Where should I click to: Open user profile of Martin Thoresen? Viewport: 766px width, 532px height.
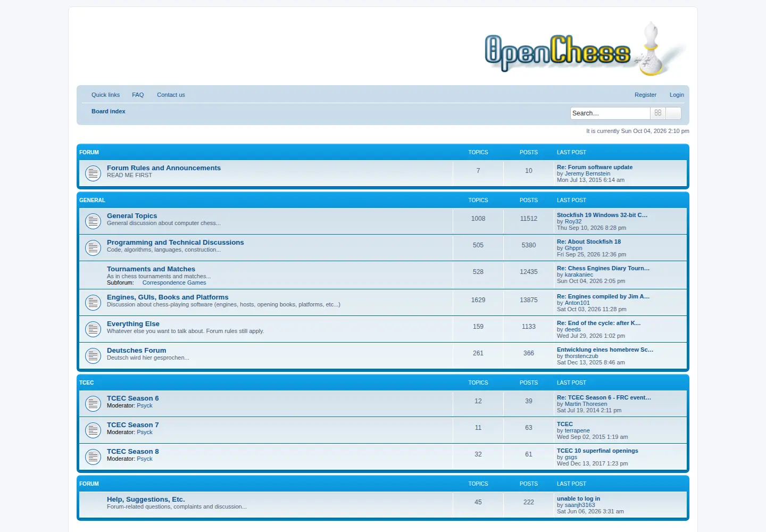[x=586, y=404]
